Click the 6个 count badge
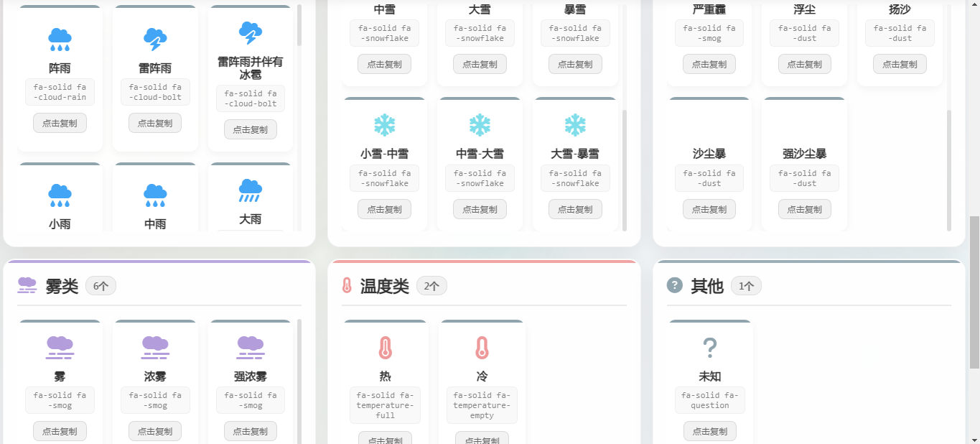980x444 pixels. (x=101, y=286)
